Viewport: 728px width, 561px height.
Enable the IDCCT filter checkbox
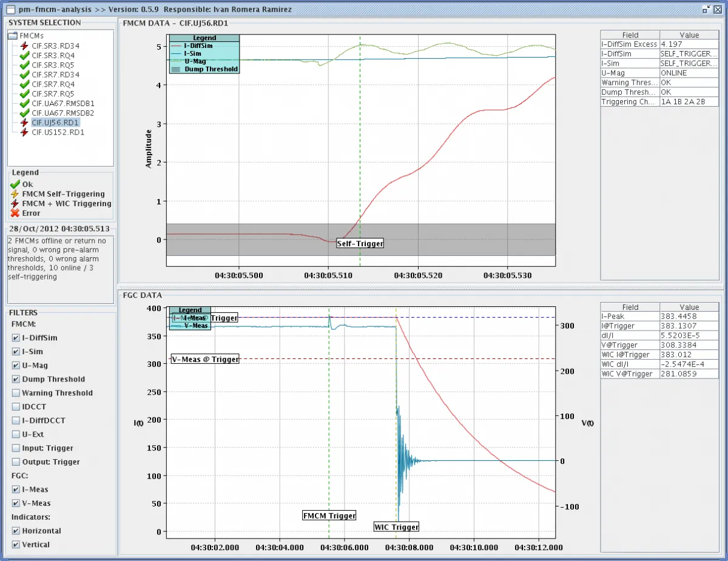click(16, 407)
